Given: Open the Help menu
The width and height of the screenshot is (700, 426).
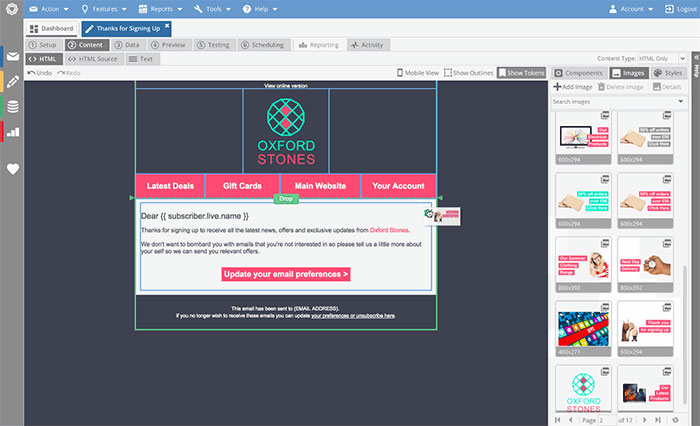Looking at the screenshot, I should [260, 8].
